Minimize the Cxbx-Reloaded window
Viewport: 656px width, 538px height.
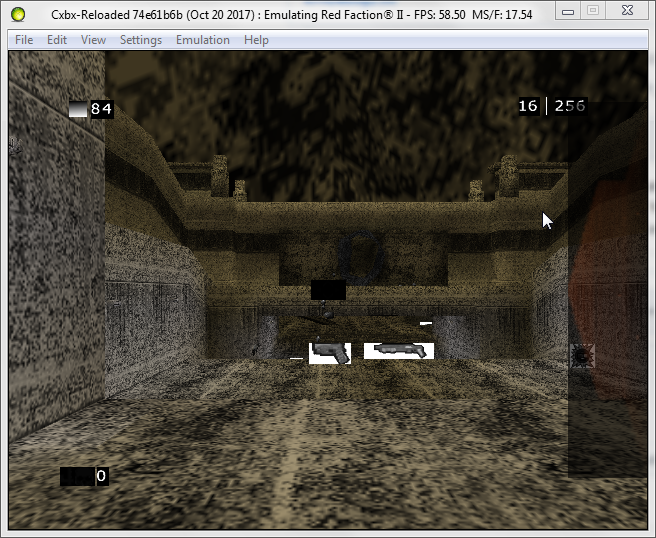pos(568,11)
